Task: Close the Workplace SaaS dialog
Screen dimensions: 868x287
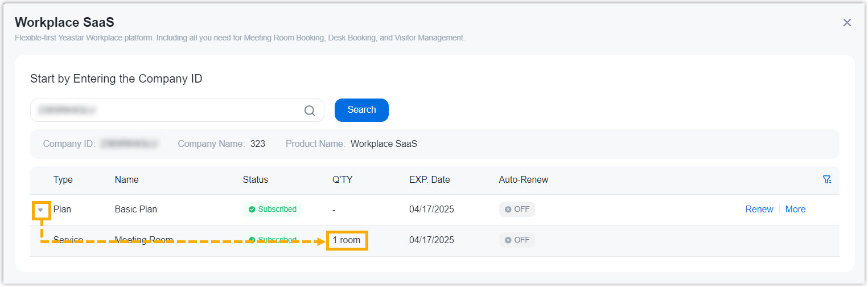Action: point(847,23)
